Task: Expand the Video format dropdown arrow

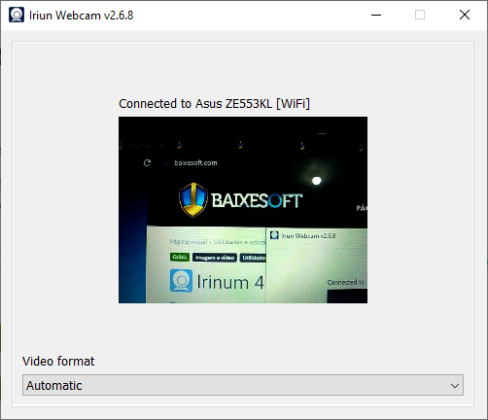Action: 455,386
